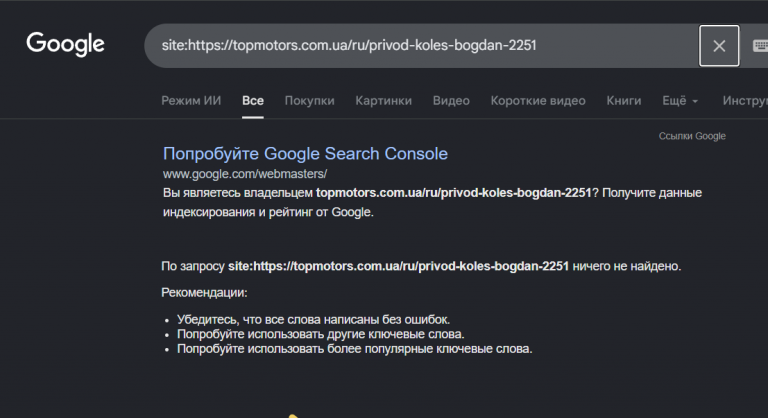Screen dimensions: 768x418
Task: Click the Ссылки Google label
Action: pyautogui.click(x=692, y=136)
